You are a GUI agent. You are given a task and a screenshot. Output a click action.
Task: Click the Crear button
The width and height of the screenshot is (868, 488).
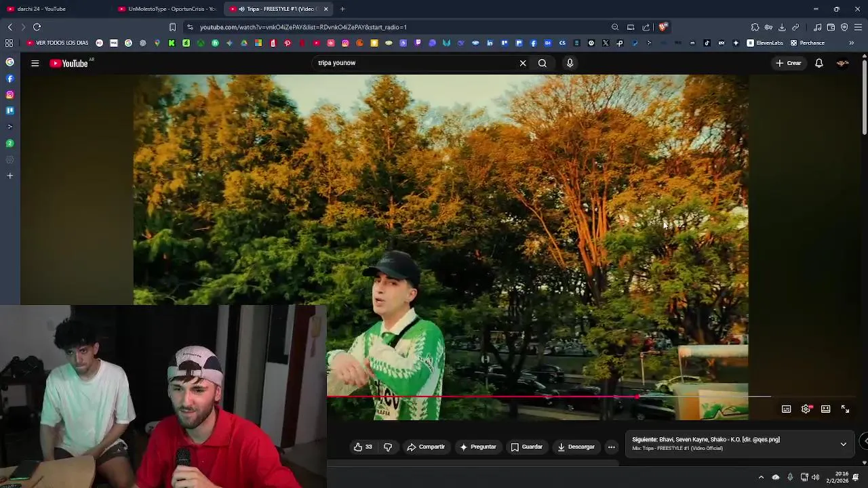(x=789, y=63)
